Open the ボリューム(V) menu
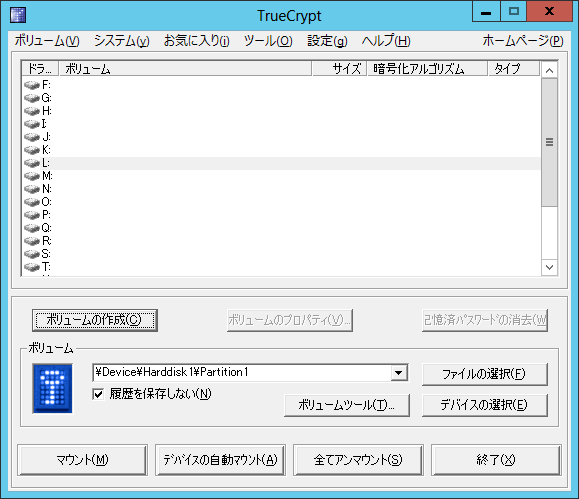The image size is (579, 499). tap(47, 41)
